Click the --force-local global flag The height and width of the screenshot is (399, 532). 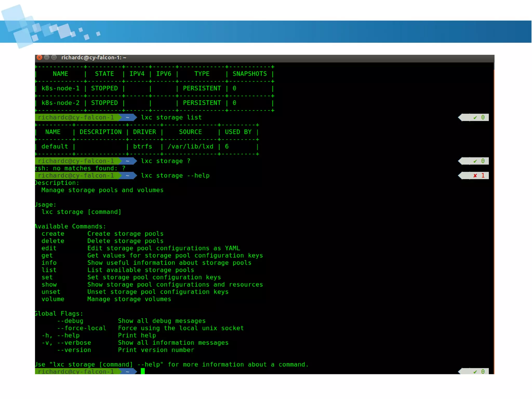tap(82, 328)
